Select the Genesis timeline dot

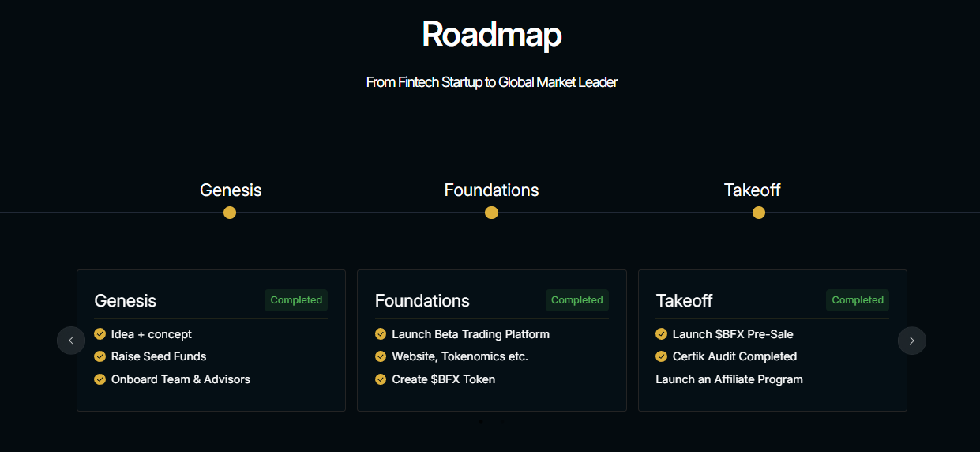pos(230,213)
